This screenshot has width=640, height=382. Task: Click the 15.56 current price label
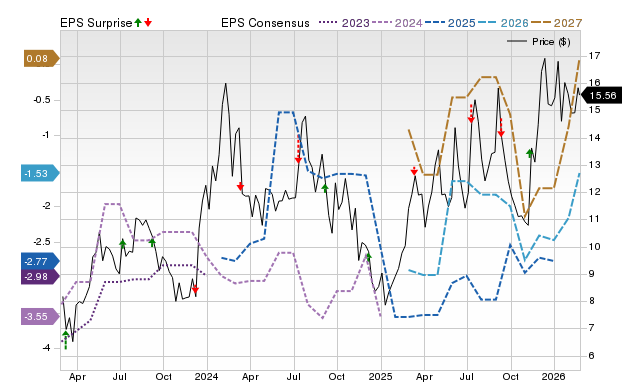coord(602,96)
